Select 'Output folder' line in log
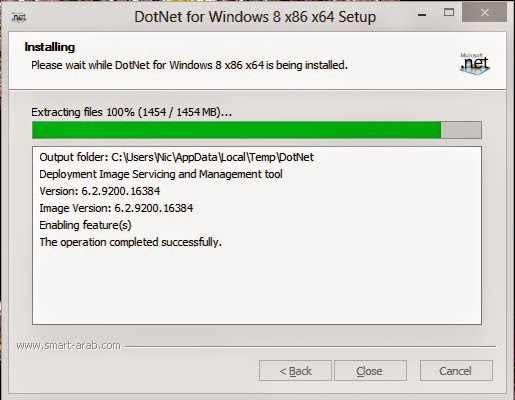This screenshot has height=400, width=515. (176, 157)
